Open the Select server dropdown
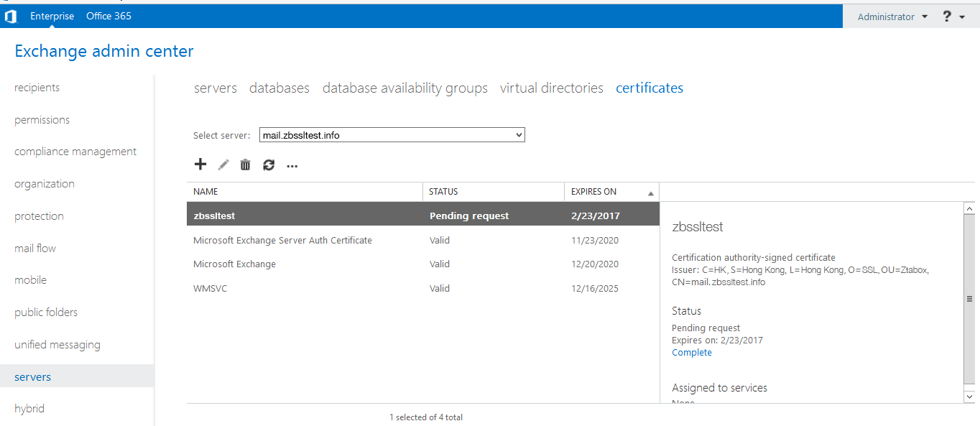 tap(519, 134)
